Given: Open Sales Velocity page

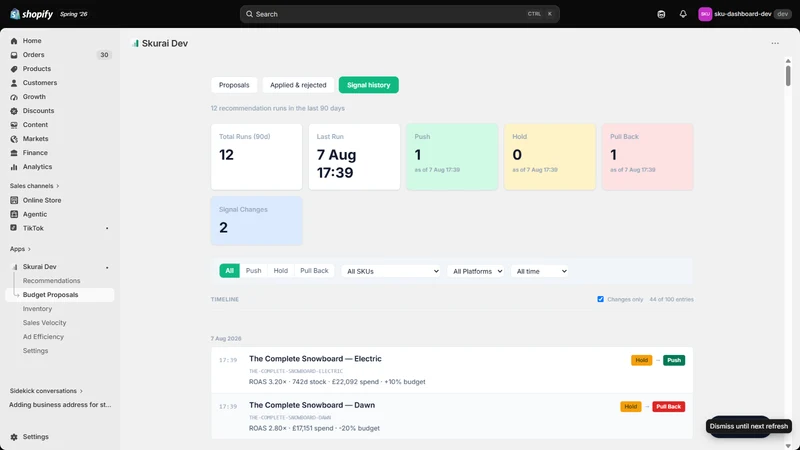Looking at the screenshot, I should tap(44, 323).
